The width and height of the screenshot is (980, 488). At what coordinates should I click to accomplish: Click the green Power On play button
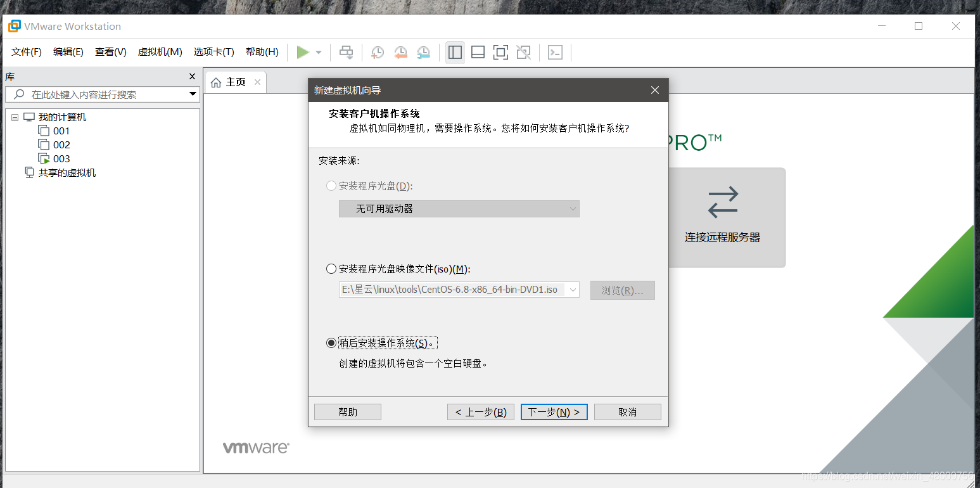point(303,52)
